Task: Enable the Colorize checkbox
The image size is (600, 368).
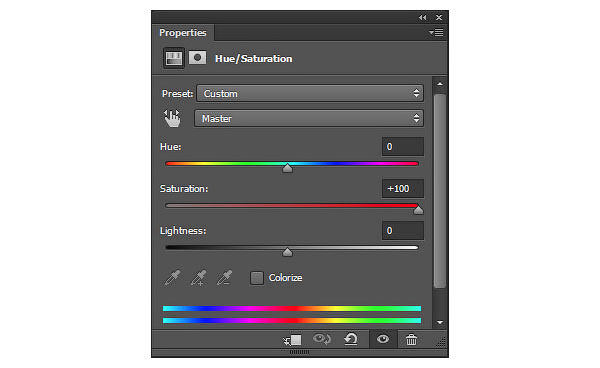Action: pos(257,278)
